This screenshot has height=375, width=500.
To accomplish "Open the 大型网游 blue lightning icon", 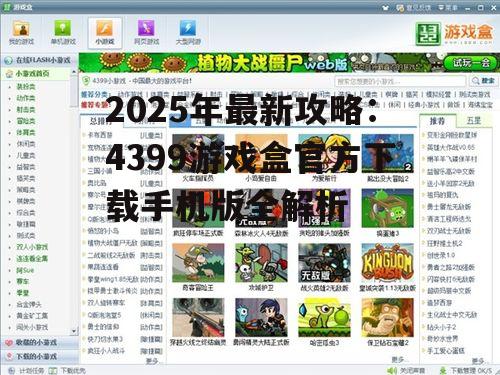I will [188, 28].
